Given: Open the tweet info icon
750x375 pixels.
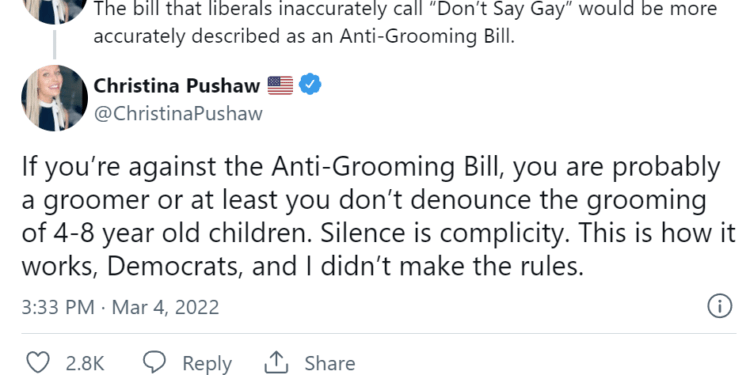Looking at the screenshot, I should tap(719, 306).
